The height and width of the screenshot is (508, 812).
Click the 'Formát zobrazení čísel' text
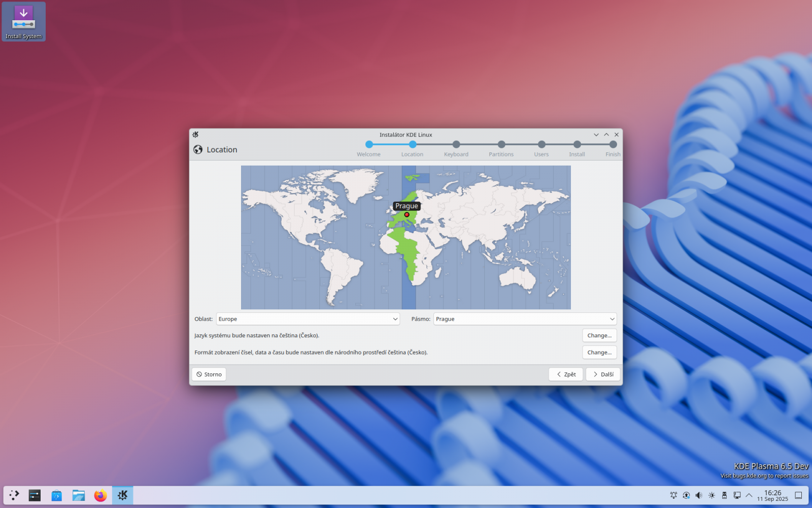[311, 352]
